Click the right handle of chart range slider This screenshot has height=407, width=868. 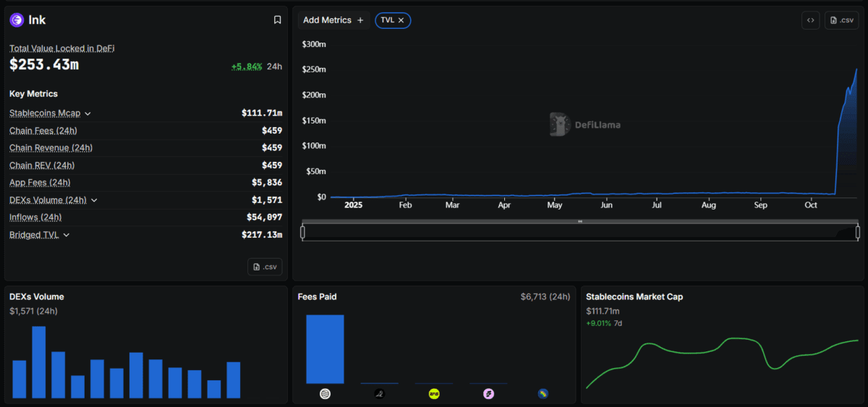[857, 232]
